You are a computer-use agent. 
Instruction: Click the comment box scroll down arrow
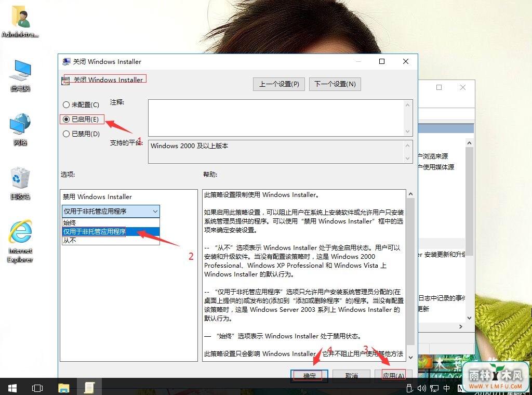407,131
